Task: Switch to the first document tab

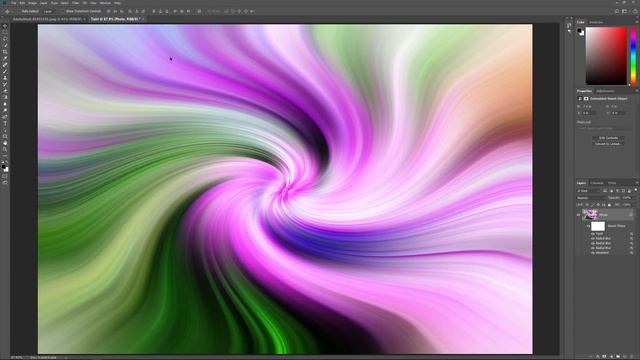Action: [47, 19]
